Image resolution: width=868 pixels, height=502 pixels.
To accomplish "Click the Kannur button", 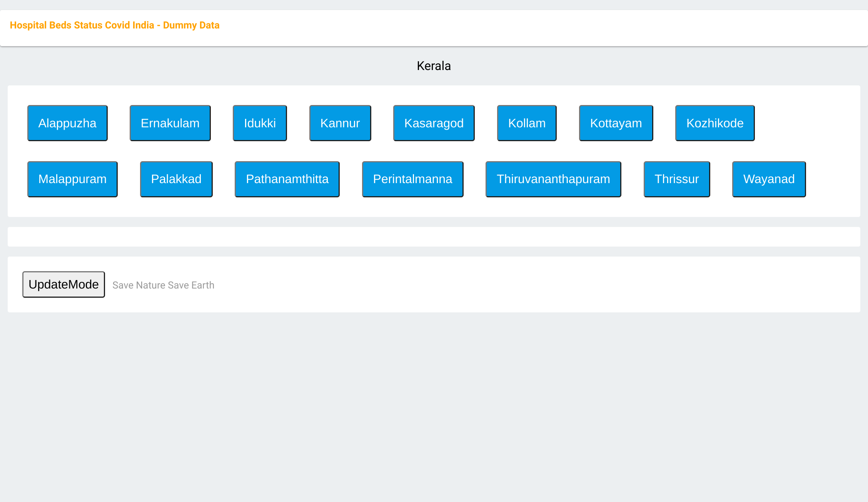I will click(x=340, y=123).
